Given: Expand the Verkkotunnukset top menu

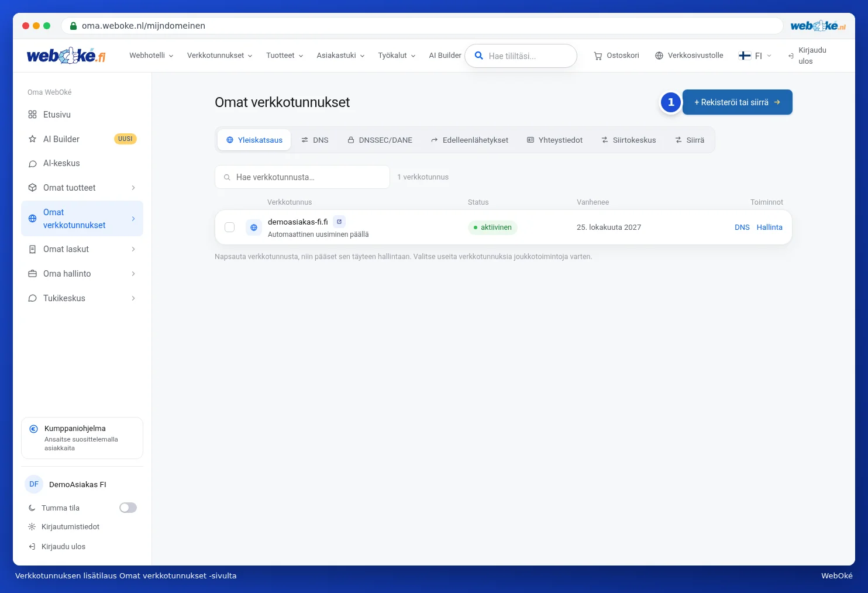Looking at the screenshot, I should point(220,56).
